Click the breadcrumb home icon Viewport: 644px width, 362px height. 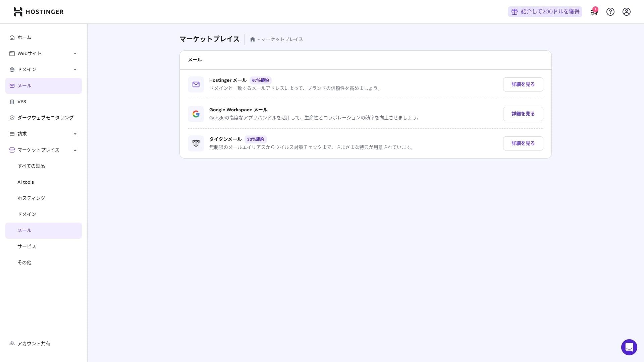[x=253, y=39]
